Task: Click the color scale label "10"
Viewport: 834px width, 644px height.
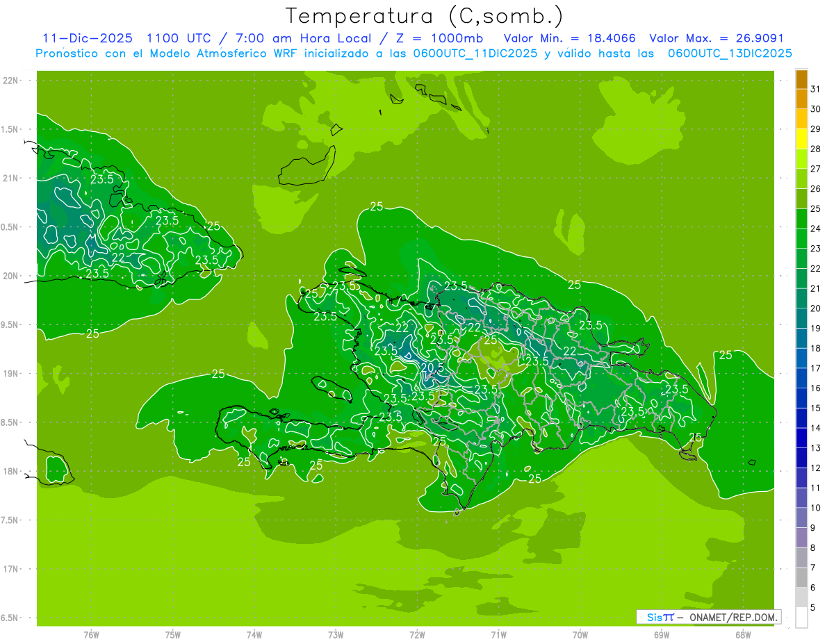Action: (816, 508)
